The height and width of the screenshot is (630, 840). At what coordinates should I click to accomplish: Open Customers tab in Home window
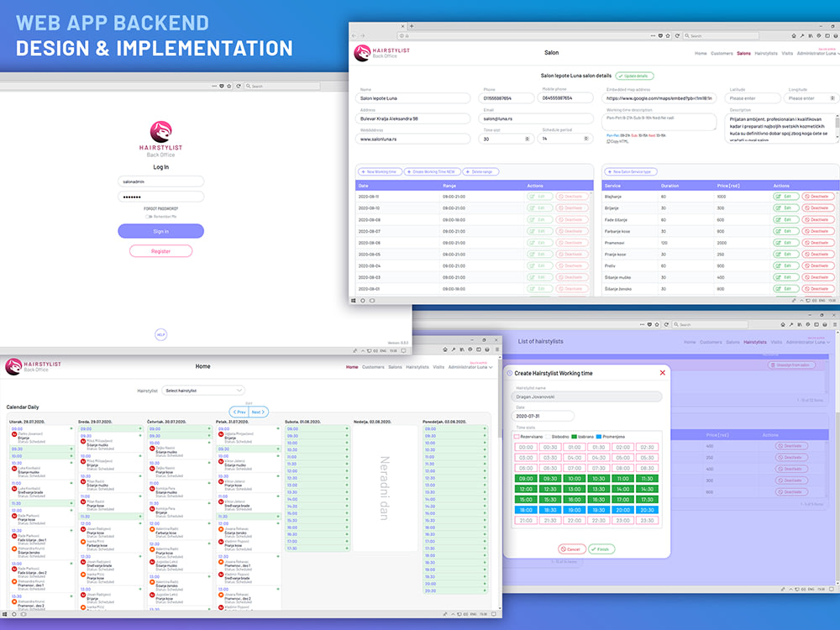pos(373,367)
